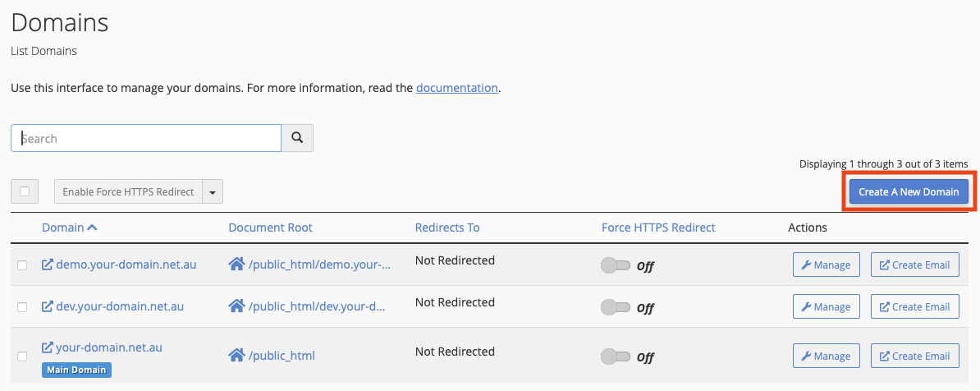The image size is (980, 391).
Task: Sort by the Document Root column
Action: click(x=270, y=228)
